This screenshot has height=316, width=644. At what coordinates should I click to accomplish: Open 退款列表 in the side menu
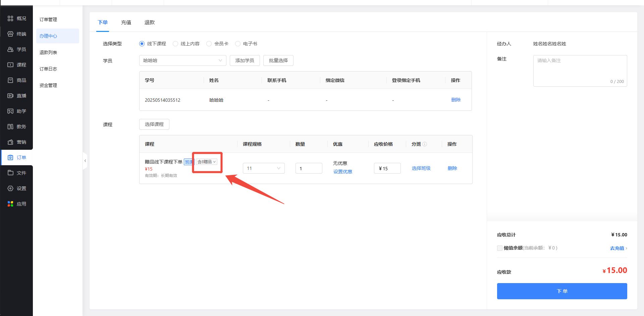coord(48,52)
